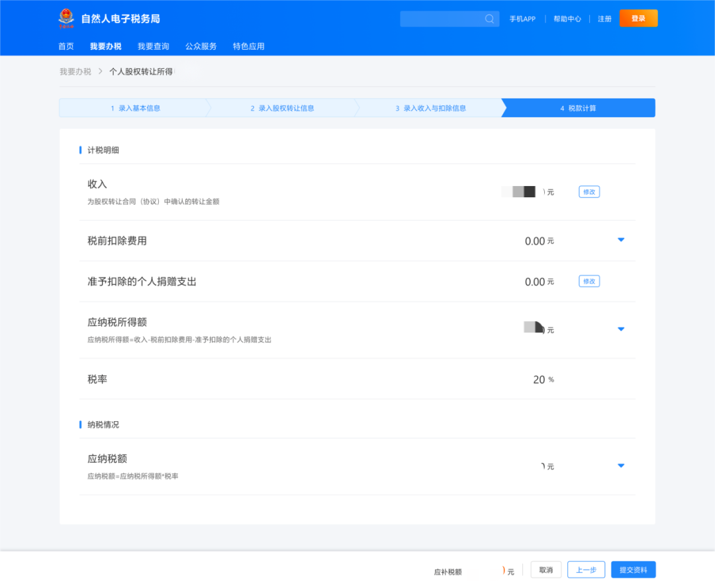This screenshot has width=715, height=588.
Task: Jump to step 2 录入股权转让信息
Action: (x=282, y=108)
